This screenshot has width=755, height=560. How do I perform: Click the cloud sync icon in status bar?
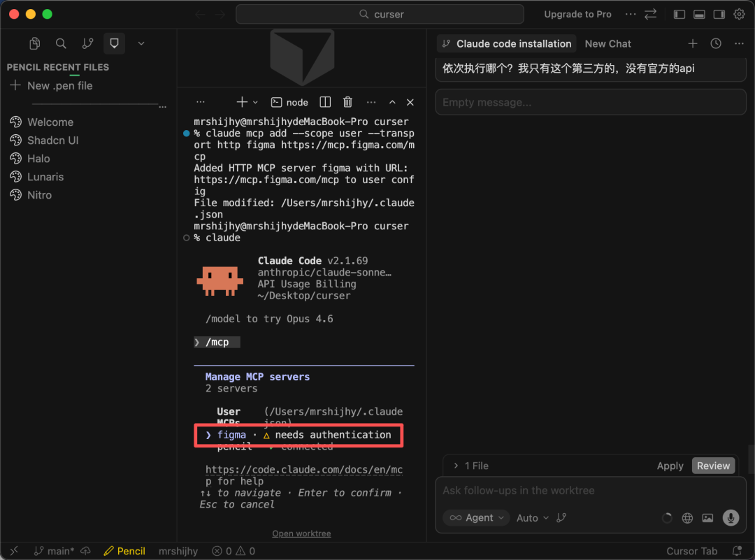[86, 550]
